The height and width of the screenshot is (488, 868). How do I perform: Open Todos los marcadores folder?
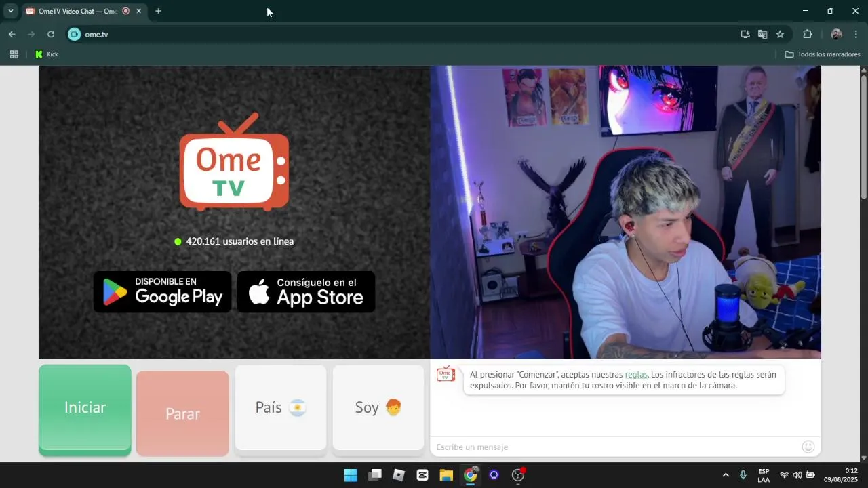point(822,54)
